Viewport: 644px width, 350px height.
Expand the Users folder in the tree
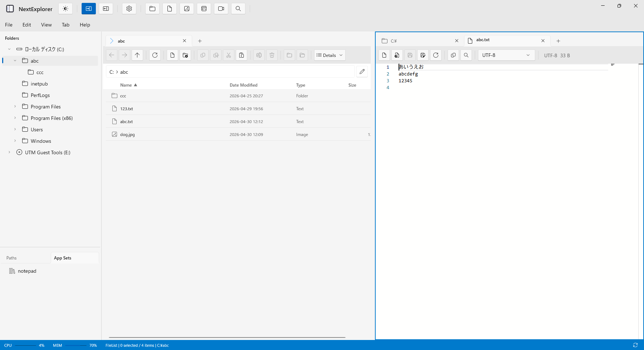[15, 129]
